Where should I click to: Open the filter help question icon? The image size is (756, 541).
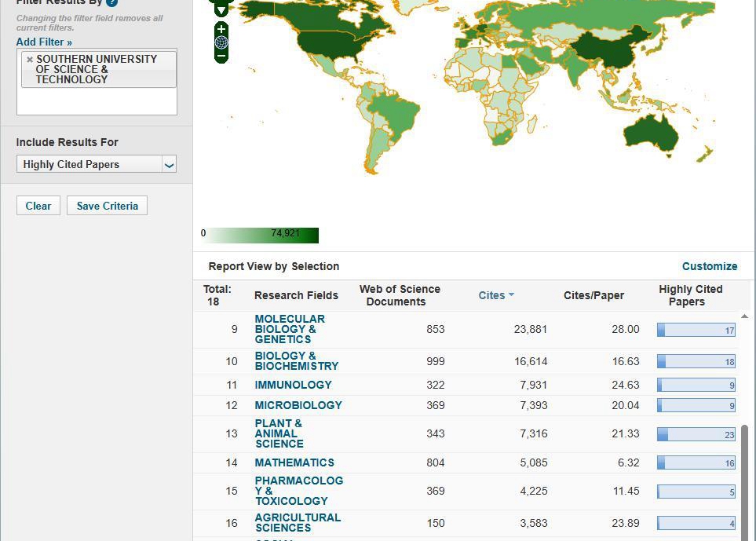point(111,2)
